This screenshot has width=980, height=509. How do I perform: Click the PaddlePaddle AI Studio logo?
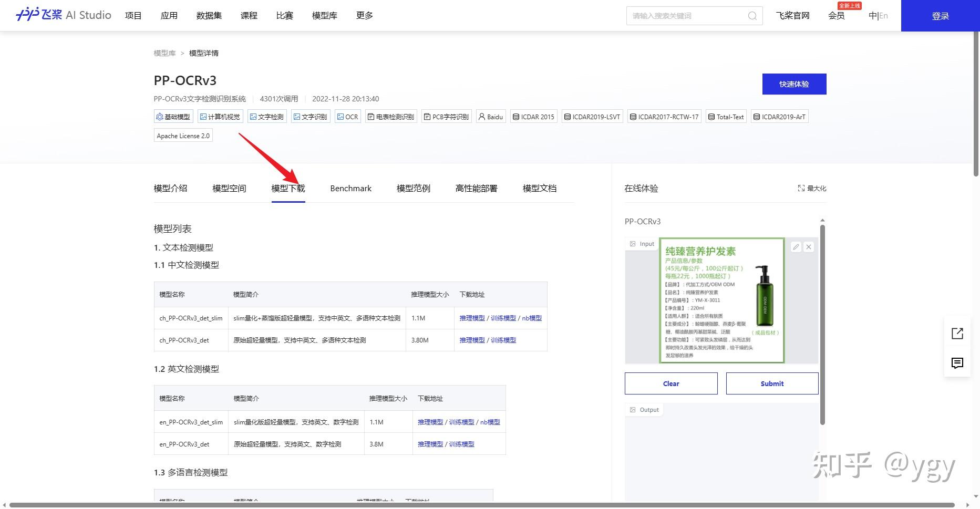click(64, 15)
